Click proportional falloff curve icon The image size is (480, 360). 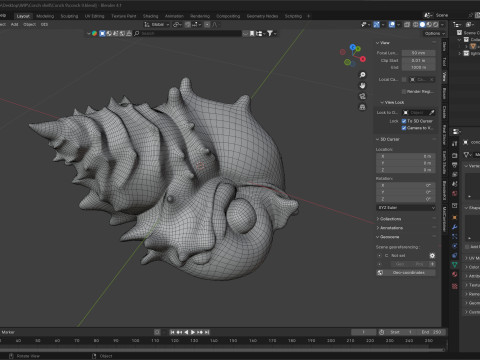click(x=215, y=24)
